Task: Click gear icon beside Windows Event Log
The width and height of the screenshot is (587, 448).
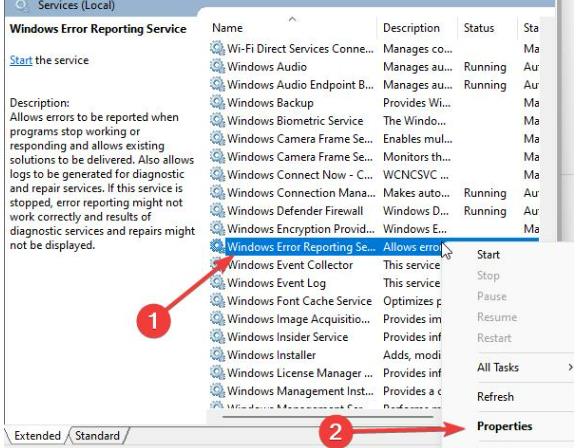Action: 217,283
